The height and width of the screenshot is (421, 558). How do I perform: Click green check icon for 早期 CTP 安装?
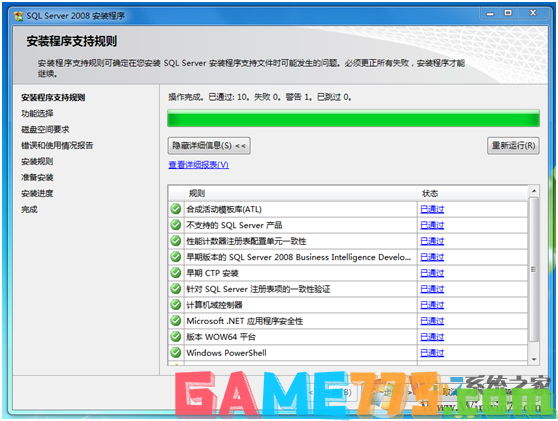coord(175,273)
